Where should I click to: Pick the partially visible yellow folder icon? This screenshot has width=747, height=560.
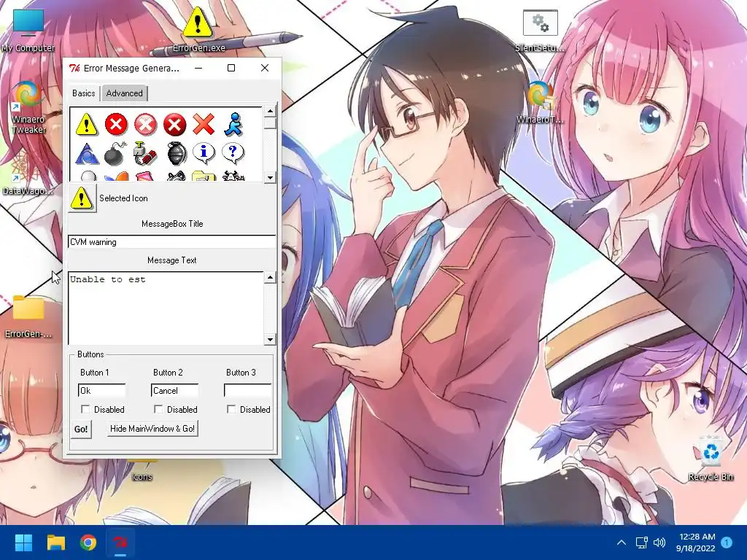pyautogui.click(x=204, y=176)
